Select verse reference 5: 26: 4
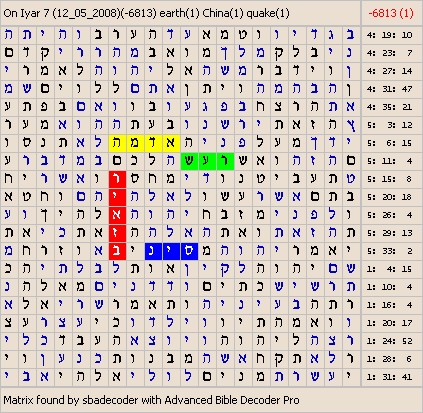The image size is (423, 413). click(x=389, y=215)
